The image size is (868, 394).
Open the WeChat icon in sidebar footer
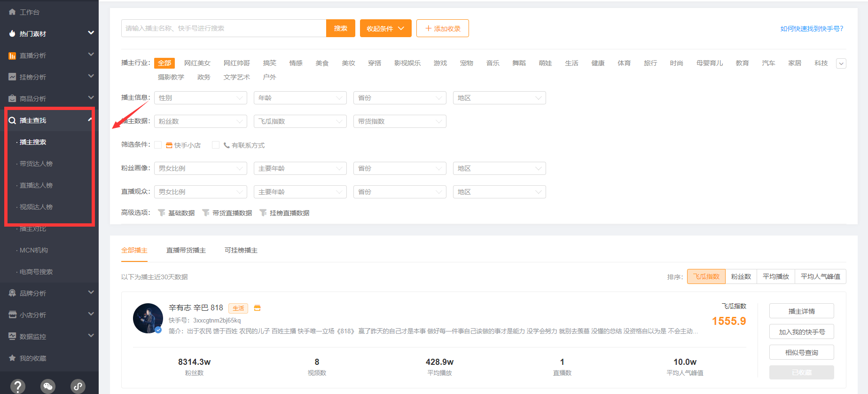[48, 386]
